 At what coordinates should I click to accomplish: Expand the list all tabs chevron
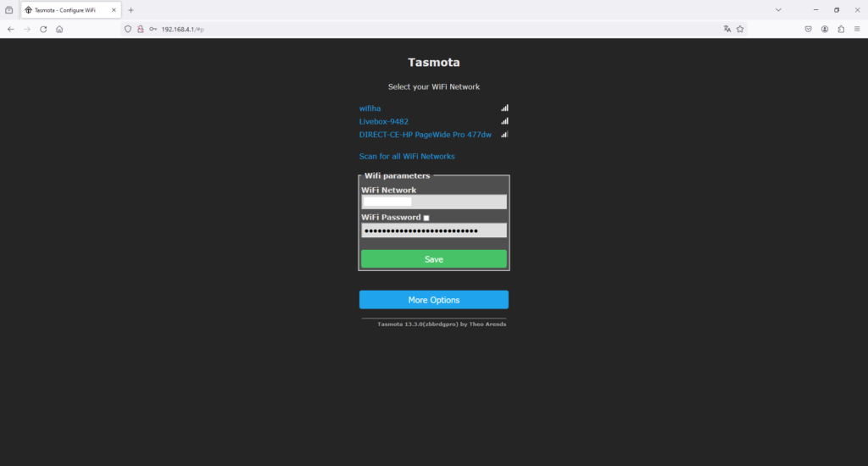click(x=778, y=10)
